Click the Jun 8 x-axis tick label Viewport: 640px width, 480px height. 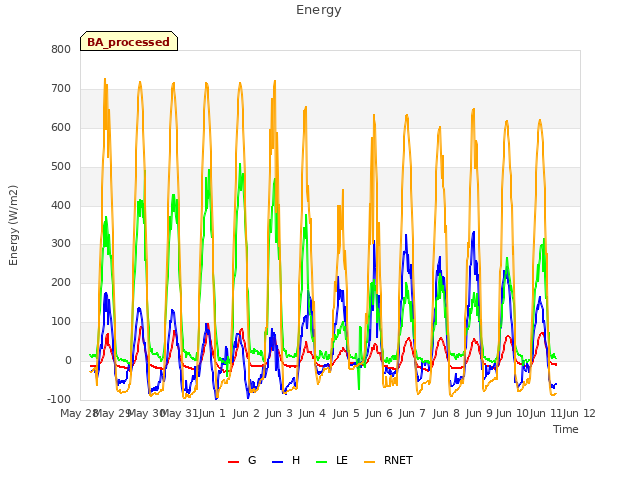(x=446, y=413)
